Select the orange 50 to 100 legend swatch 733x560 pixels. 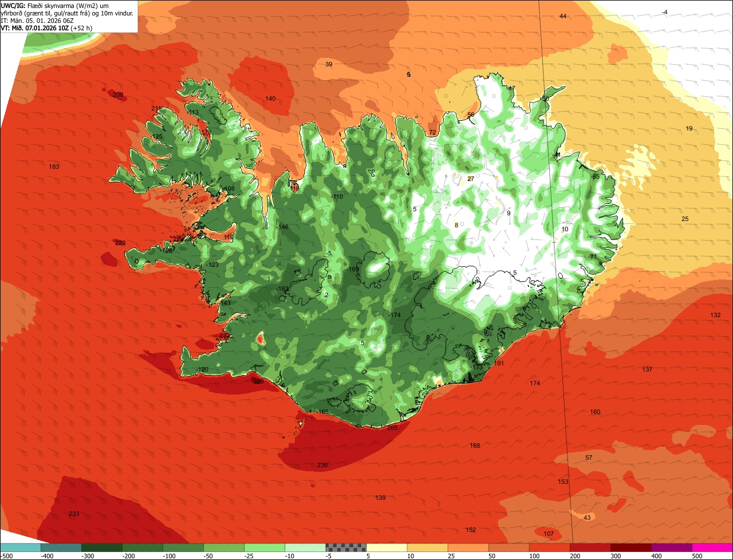click(509, 547)
